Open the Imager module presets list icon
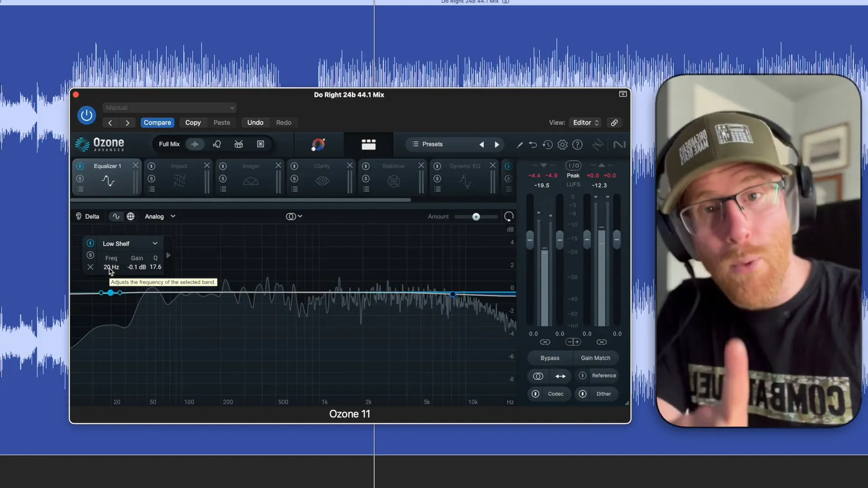 223,189
